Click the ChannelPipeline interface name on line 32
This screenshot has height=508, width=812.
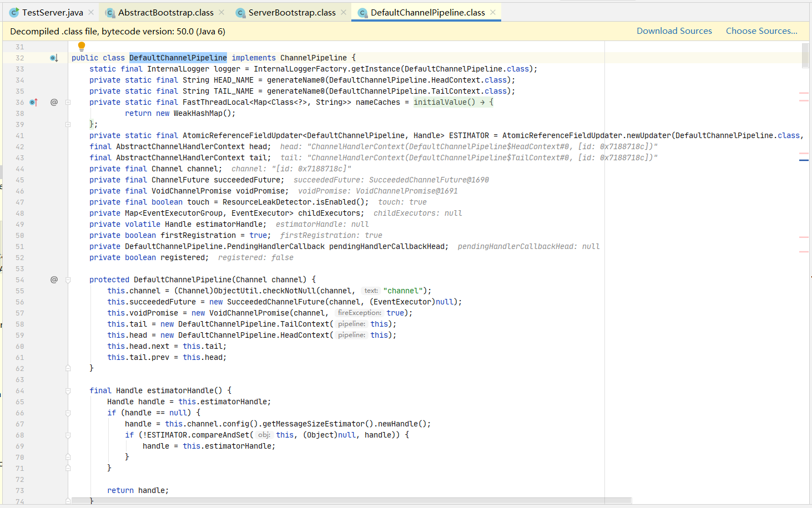(314, 58)
